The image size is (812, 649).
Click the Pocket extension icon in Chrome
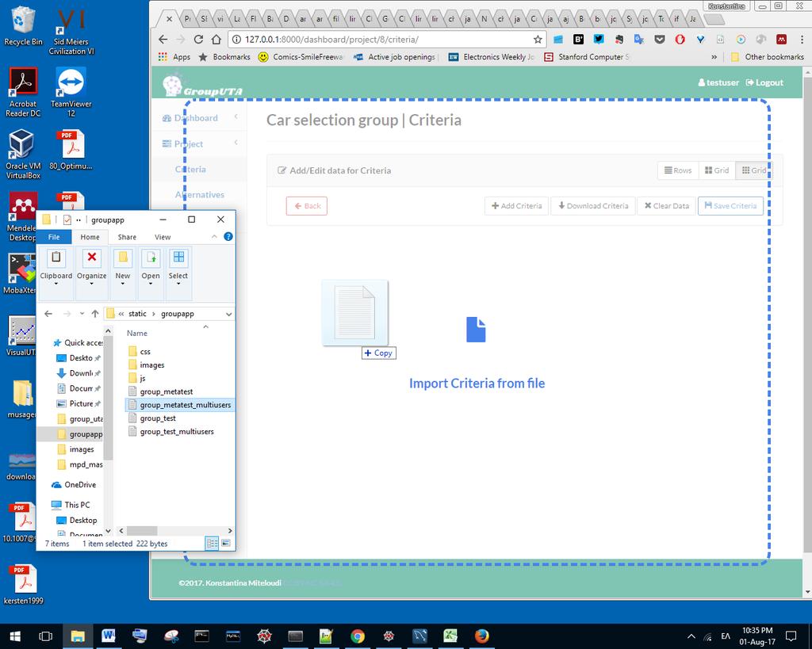pyautogui.click(x=659, y=40)
